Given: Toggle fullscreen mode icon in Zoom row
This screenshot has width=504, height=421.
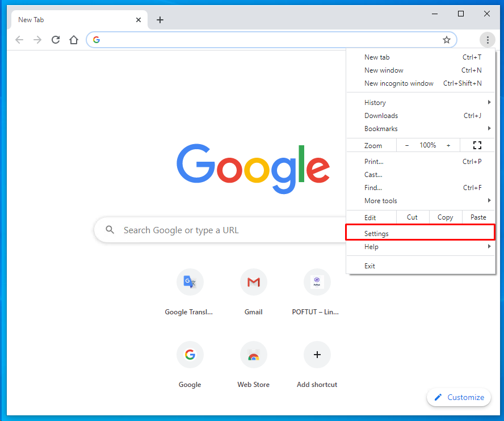Looking at the screenshot, I should click(477, 145).
